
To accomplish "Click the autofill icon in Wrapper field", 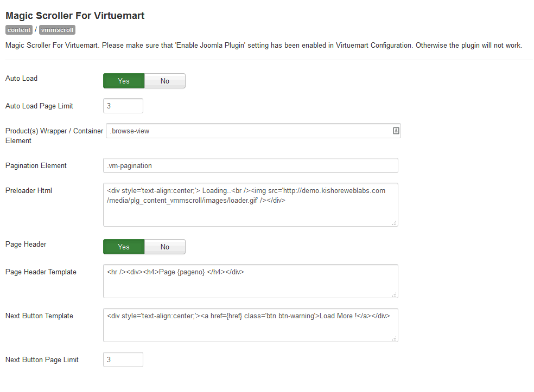I will (396, 131).
